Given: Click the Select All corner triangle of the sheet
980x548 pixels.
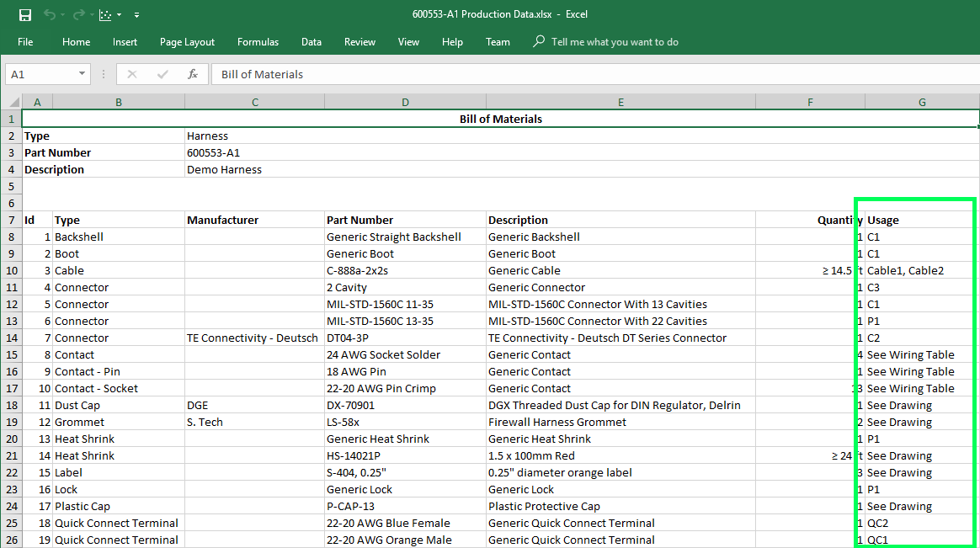Looking at the screenshot, I should coord(13,102).
